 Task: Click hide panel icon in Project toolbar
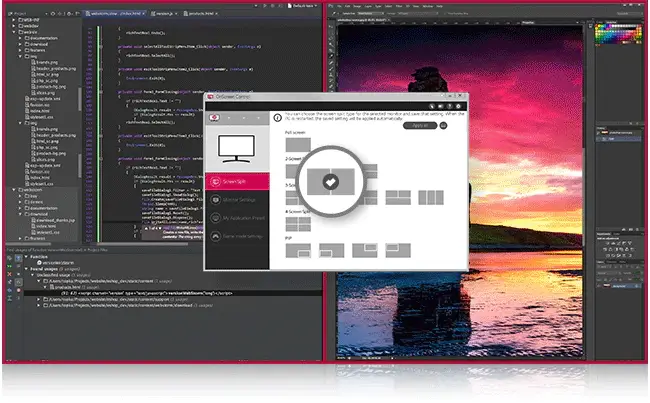[x=77, y=14]
